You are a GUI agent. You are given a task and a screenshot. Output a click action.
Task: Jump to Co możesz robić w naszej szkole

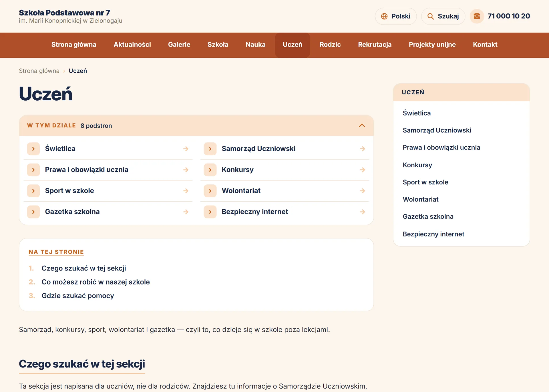96,282
